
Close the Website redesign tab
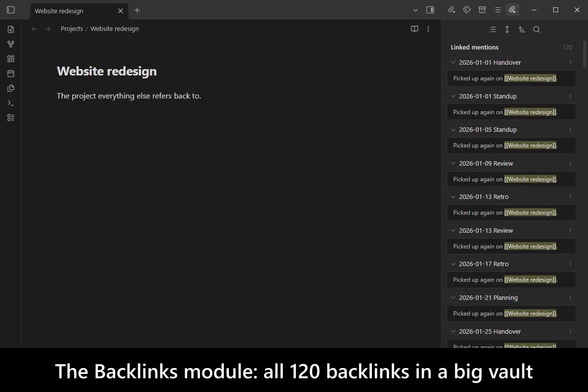121,11
